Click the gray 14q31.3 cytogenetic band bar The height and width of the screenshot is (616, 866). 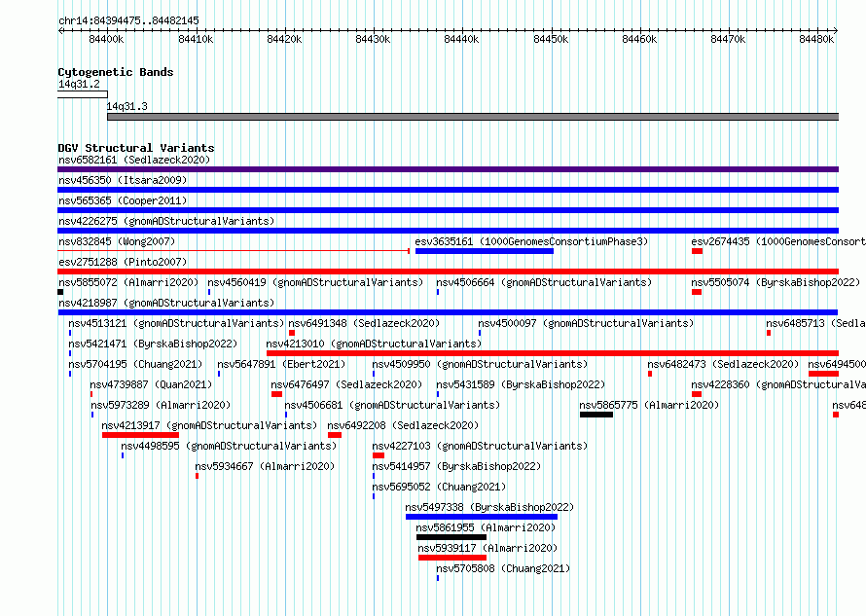(473, 117)
